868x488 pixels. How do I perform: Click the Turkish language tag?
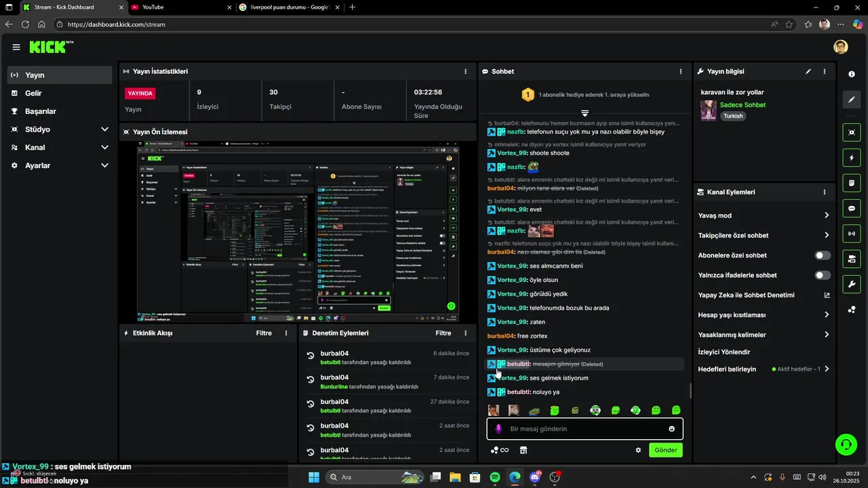[733, 116]
